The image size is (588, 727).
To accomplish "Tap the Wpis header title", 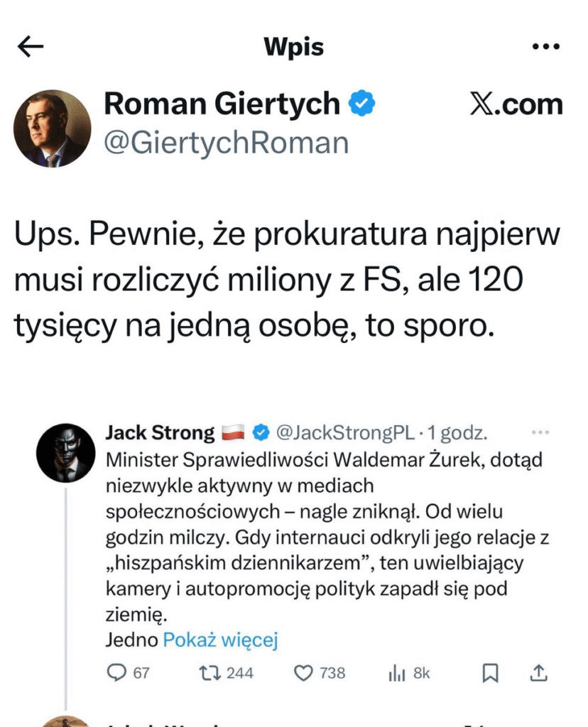I will 293,47.
